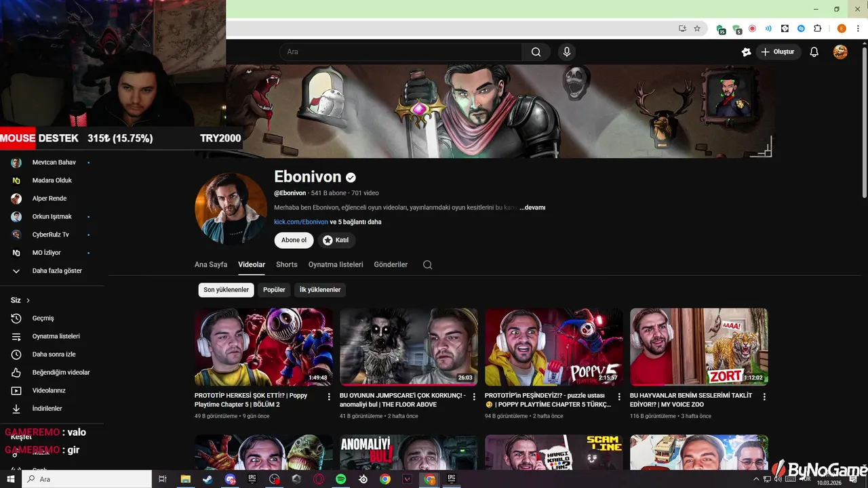Switch to Videolar channel tab
This screenshot has height=488, width=868.
pos(252,264)
